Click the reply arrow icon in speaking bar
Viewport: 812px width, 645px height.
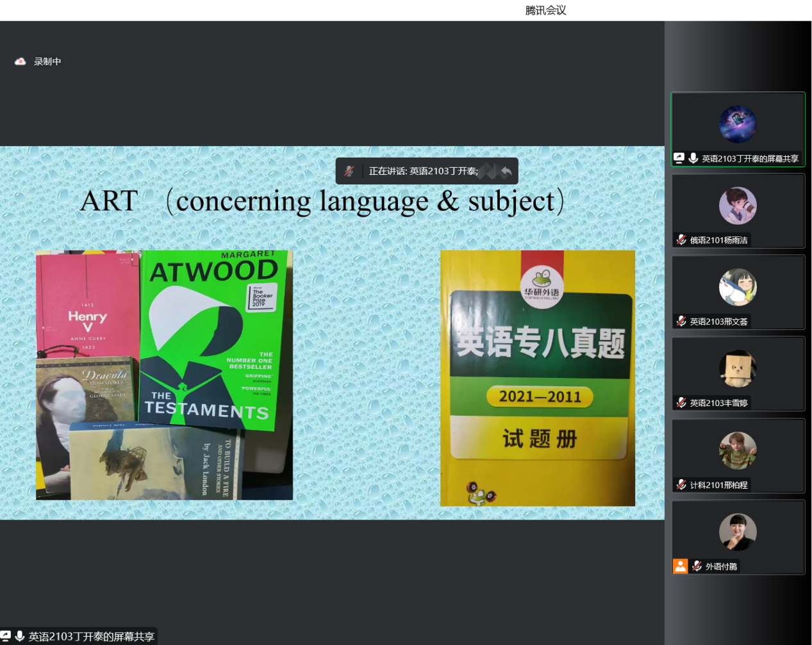click(506, 171)
